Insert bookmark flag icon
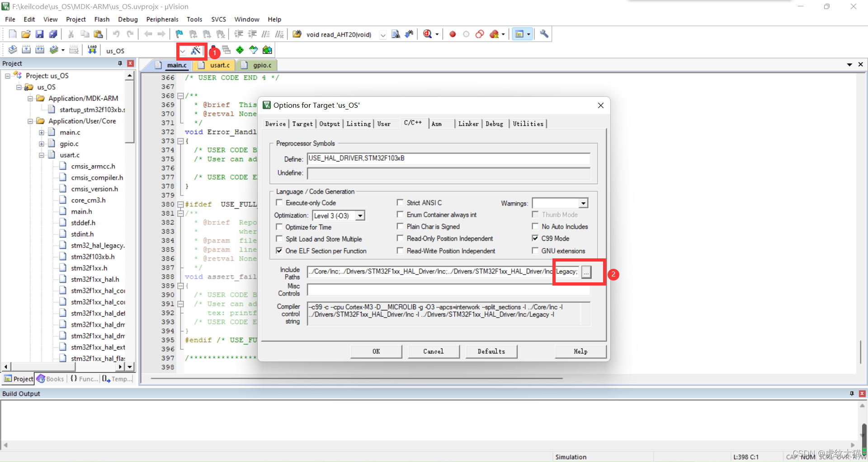 [x=179, y=34]
